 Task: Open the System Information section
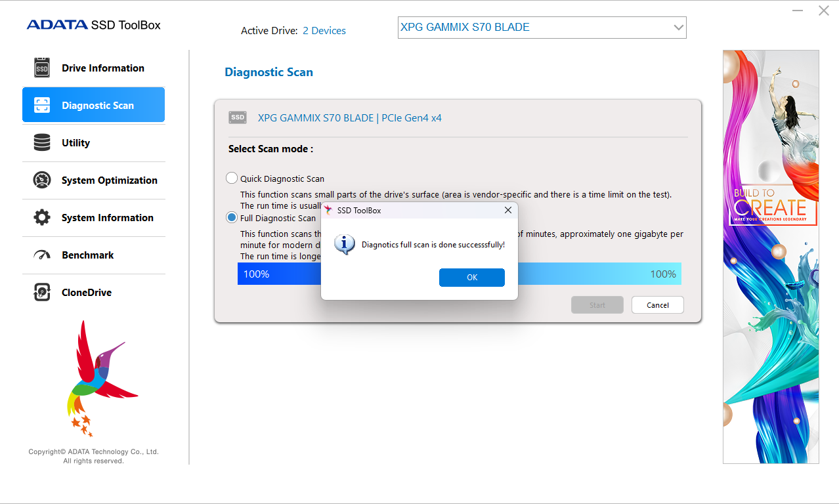point(93,218)
